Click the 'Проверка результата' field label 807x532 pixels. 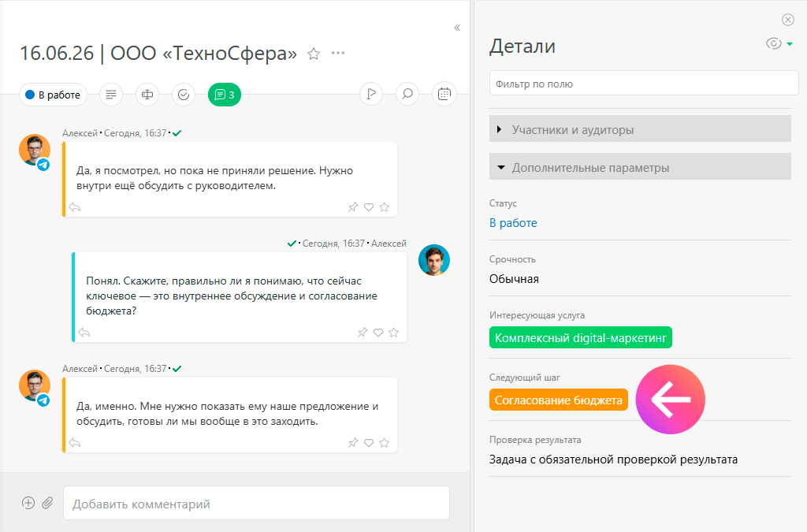[535, 440]
